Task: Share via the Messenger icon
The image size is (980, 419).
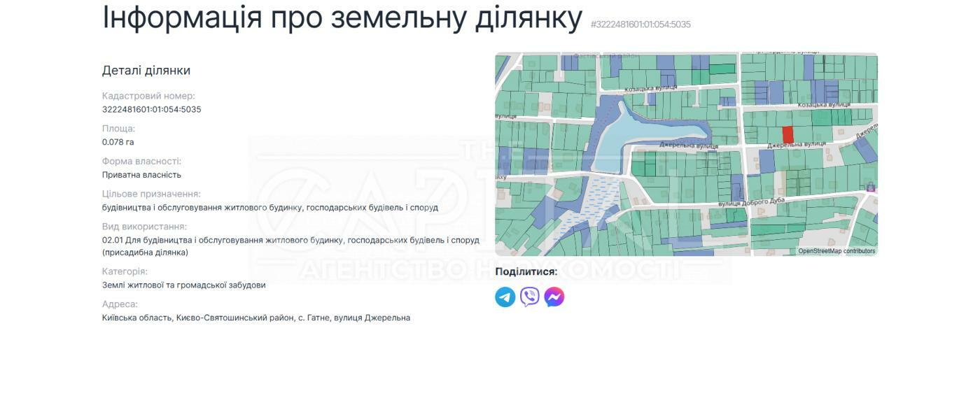Action: (554, 297)
